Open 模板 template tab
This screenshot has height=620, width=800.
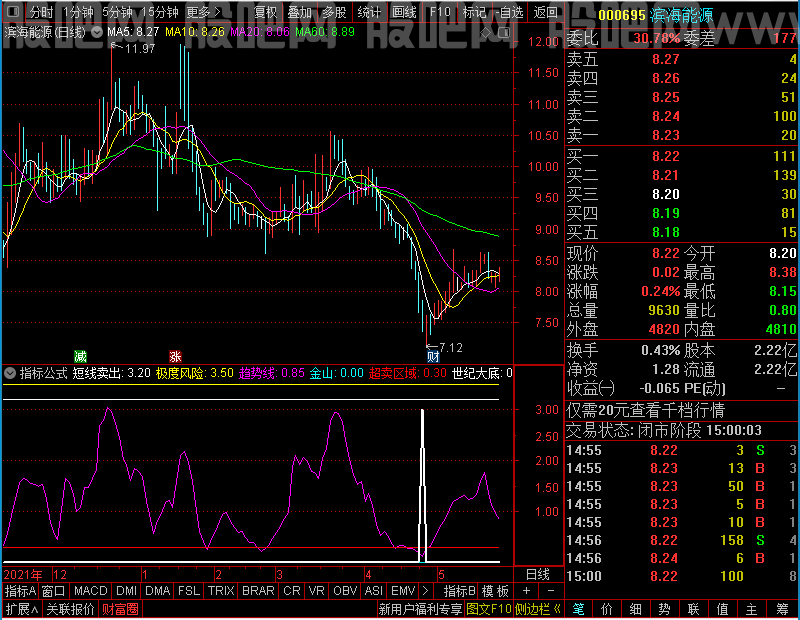pyautogui.click(x=495, y=591)
